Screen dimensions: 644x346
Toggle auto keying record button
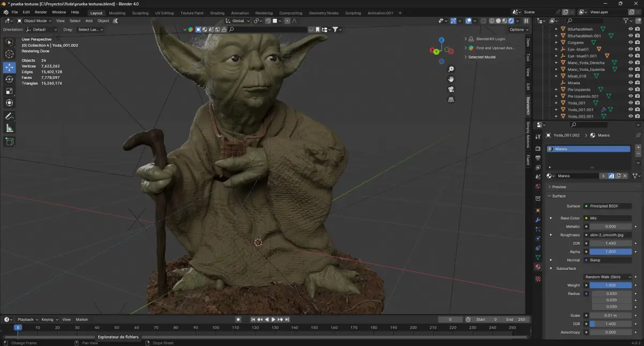click(x=238, y=319)
